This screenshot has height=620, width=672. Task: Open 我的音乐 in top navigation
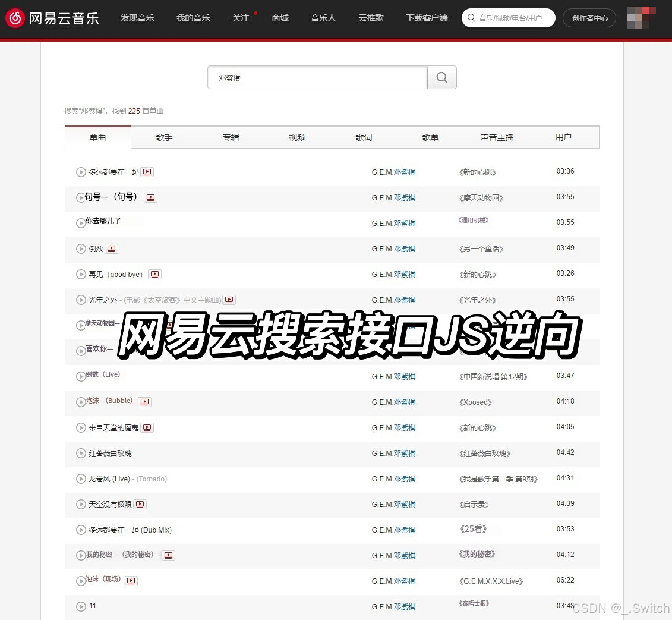click(x=193, y=18)
